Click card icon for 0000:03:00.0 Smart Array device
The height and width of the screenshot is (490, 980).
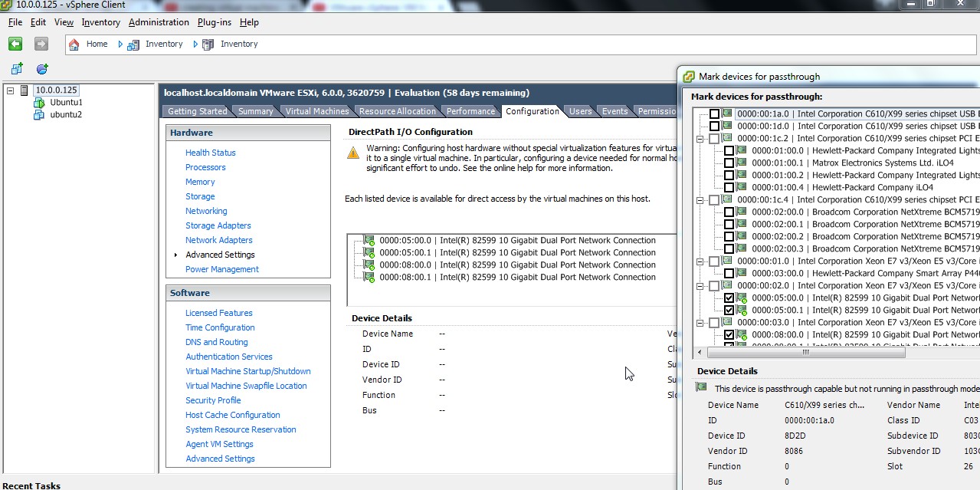tap(742, 273)
